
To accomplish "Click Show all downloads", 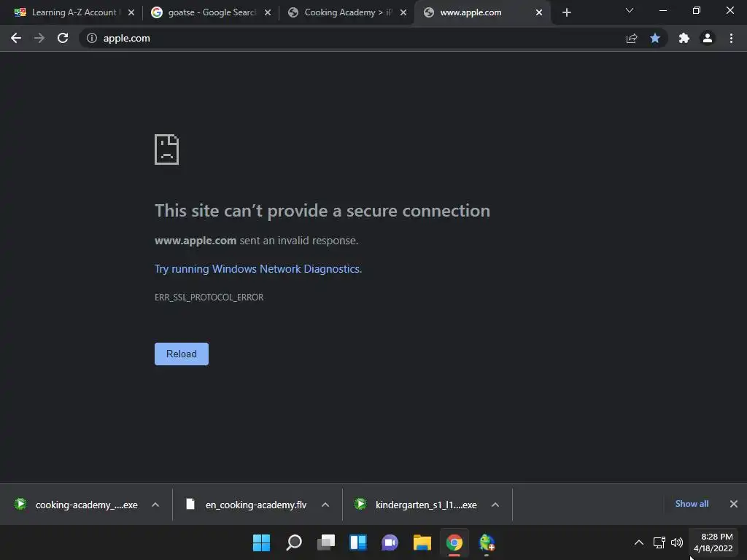I will [x=692, y=504].
